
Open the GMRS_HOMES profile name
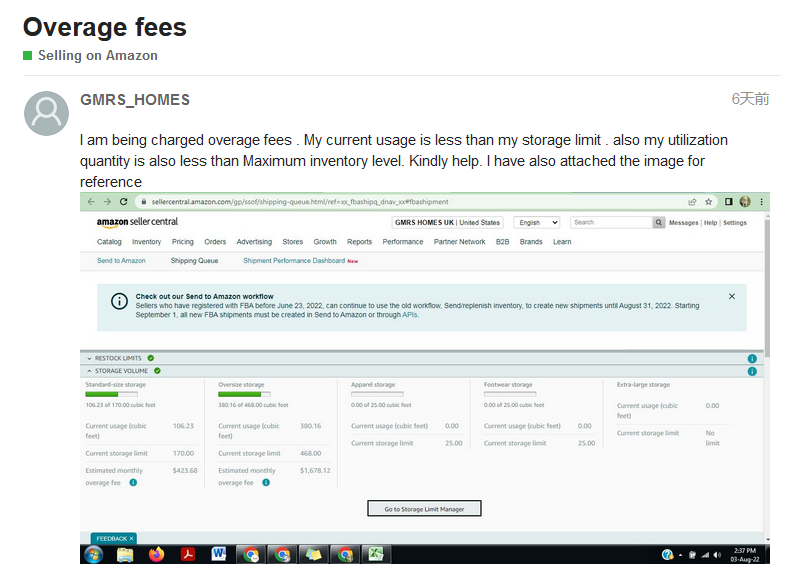pos(135,100)
